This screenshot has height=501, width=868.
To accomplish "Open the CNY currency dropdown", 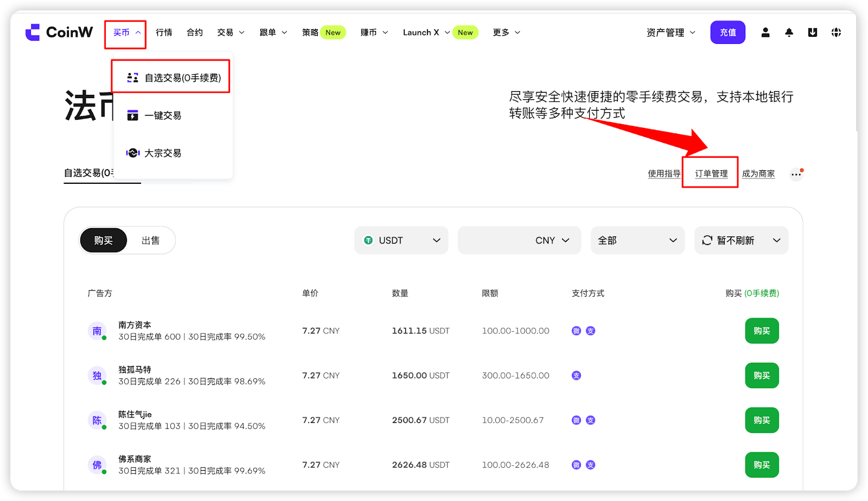I will point(552,240).
